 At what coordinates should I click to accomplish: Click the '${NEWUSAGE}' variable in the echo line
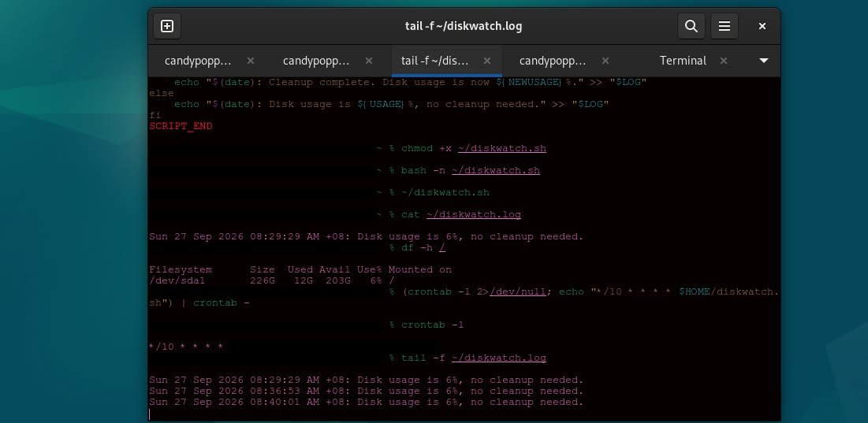click(531, 82)
